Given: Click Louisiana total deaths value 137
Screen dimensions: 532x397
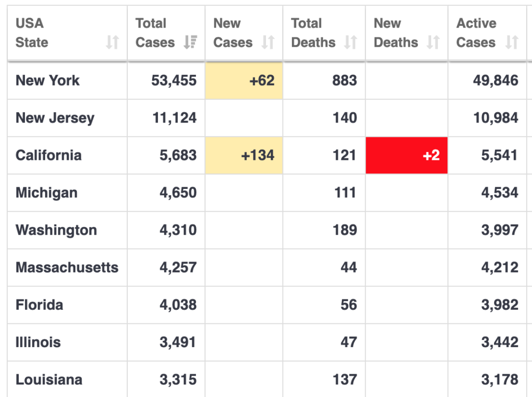Looking at the screenshot, I should (345, 379).
